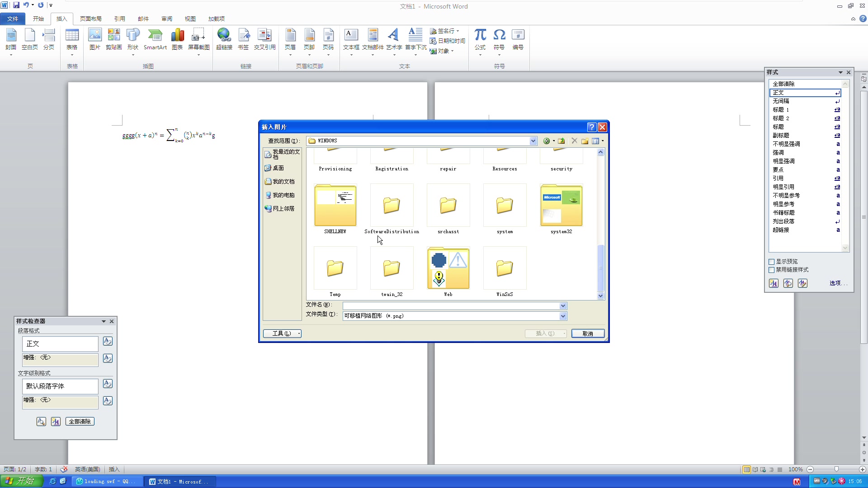The width and height of the screenshot is (868, 488).
Task: Click Clear All (全部清除) in Style Inspector
Action: (x=80, y=422)
